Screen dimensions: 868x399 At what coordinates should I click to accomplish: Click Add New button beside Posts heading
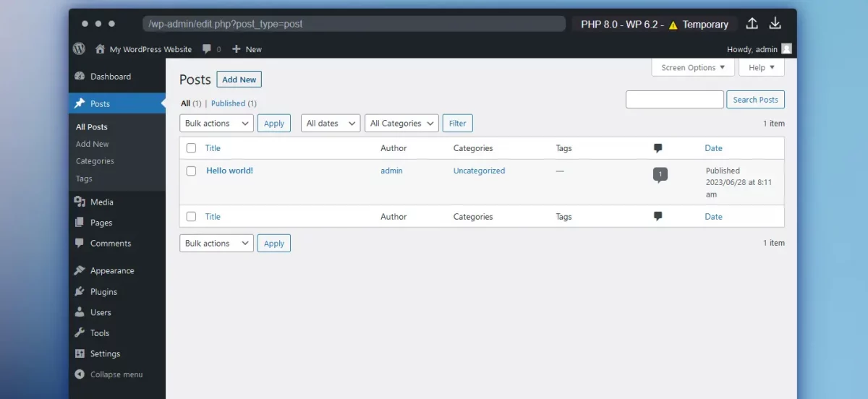(239, 80)
